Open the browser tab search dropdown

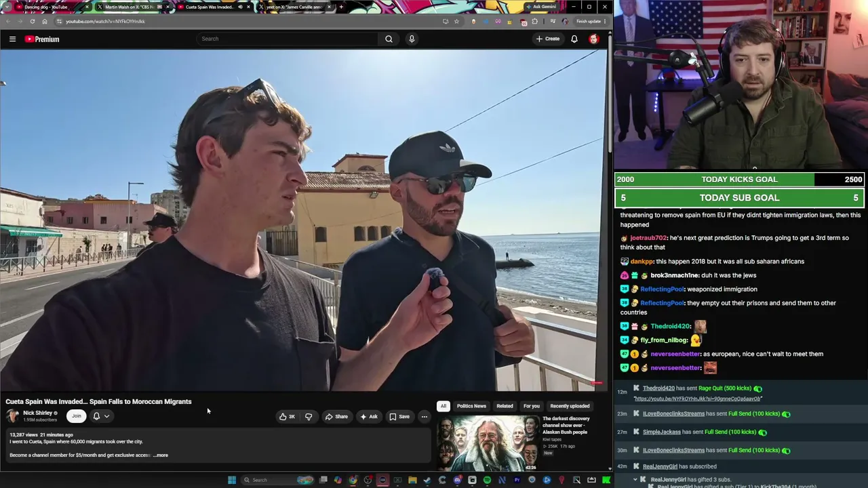pyautogui.click(x=7, y=7)
